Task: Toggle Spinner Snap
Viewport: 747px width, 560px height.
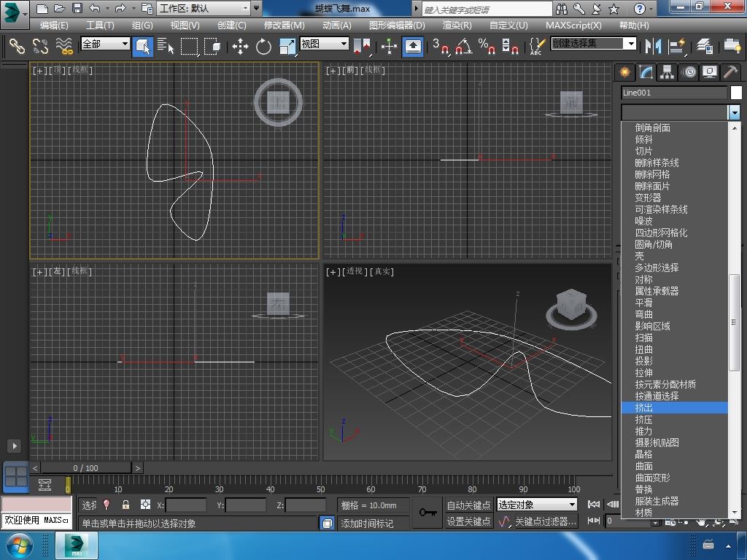Action: point(510,46)
